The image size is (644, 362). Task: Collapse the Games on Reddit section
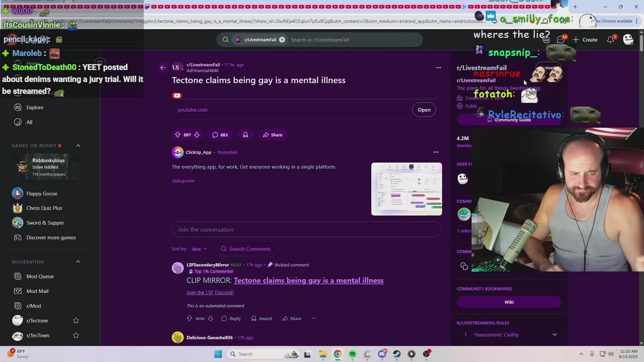point(78,145)
